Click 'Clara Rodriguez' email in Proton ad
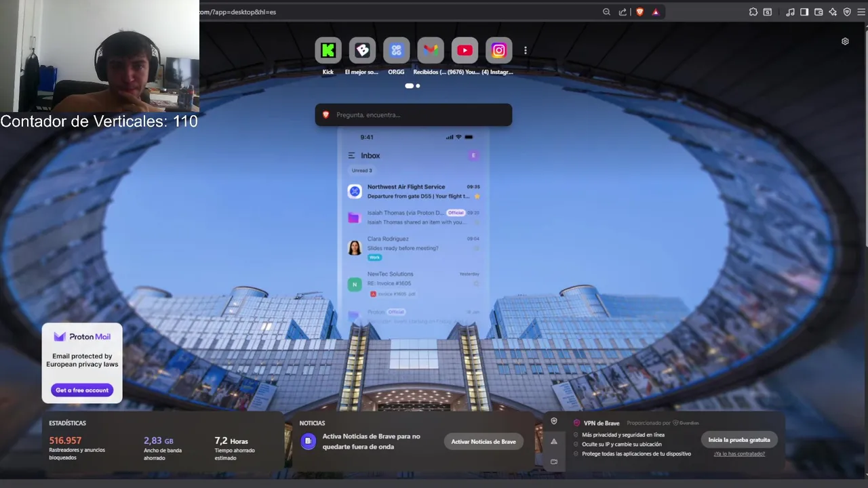Screen dimensions: 868x488 414,247
